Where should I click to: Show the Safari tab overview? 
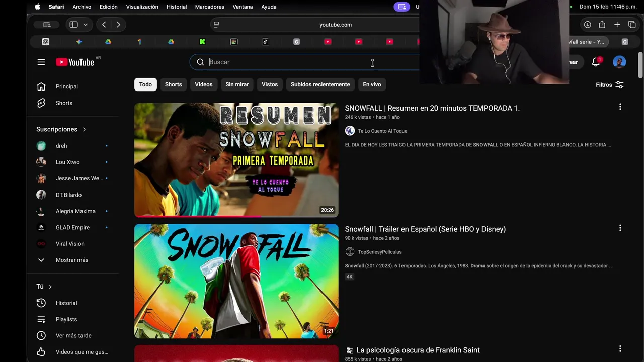(x=632, y=25)
